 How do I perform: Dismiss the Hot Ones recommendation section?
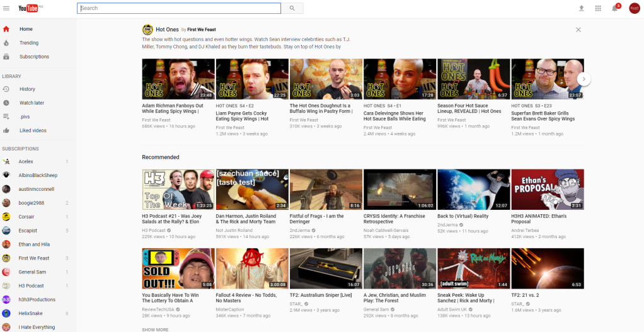pos(578,30)
